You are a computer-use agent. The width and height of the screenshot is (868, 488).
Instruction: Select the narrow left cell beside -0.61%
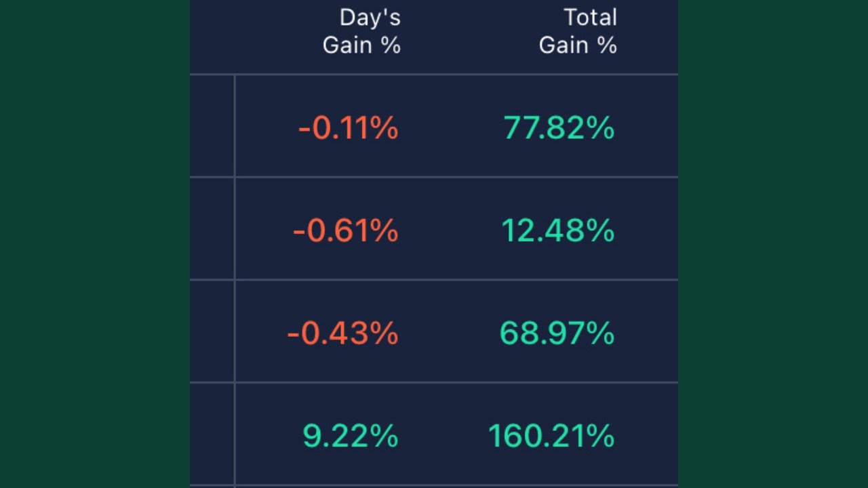pos(212,228)
